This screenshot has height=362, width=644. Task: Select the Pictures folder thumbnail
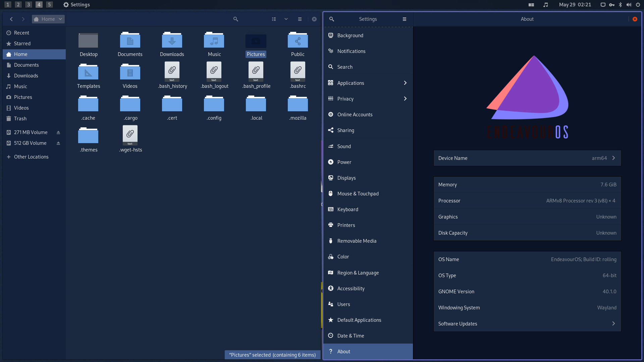pyautogui.click(x=256, y=41)
